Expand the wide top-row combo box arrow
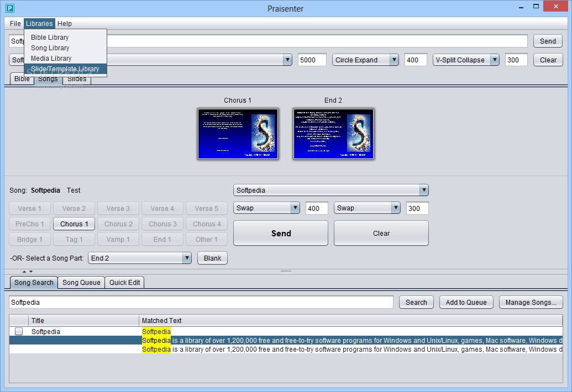 click(x=287, y=60)
